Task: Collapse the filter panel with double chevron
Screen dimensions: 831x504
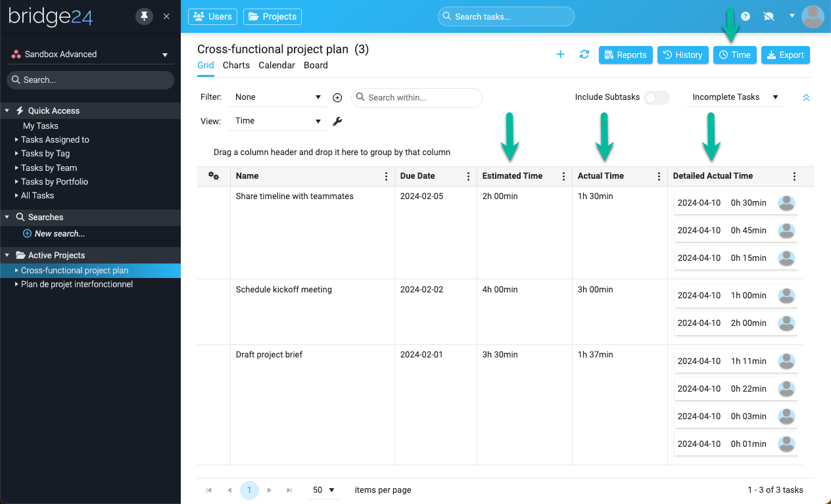Action: (806, 97)
